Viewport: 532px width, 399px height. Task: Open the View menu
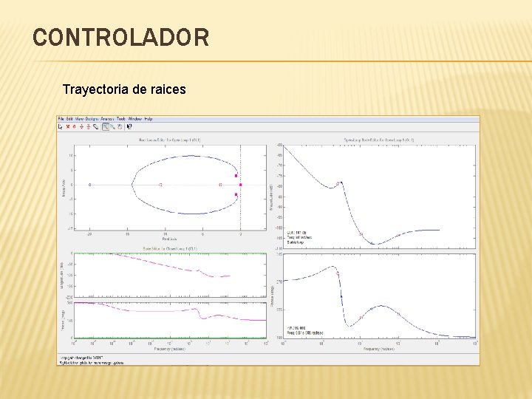point(79,119)
